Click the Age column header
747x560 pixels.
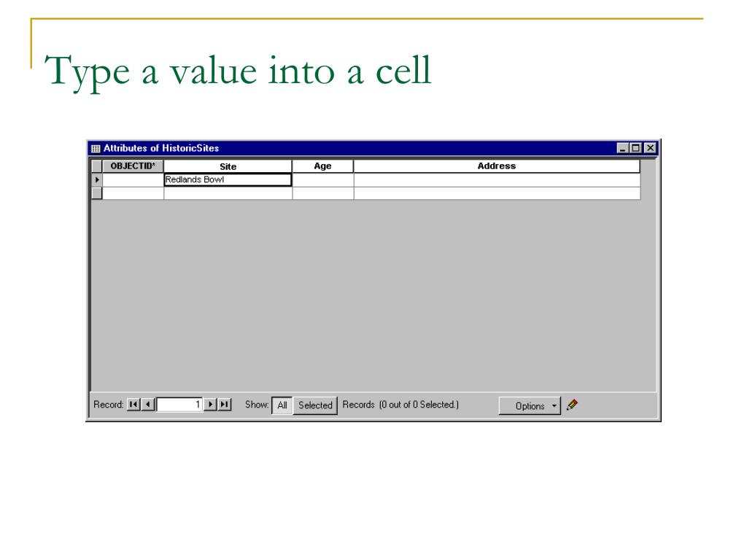click(x=322, y=166)
